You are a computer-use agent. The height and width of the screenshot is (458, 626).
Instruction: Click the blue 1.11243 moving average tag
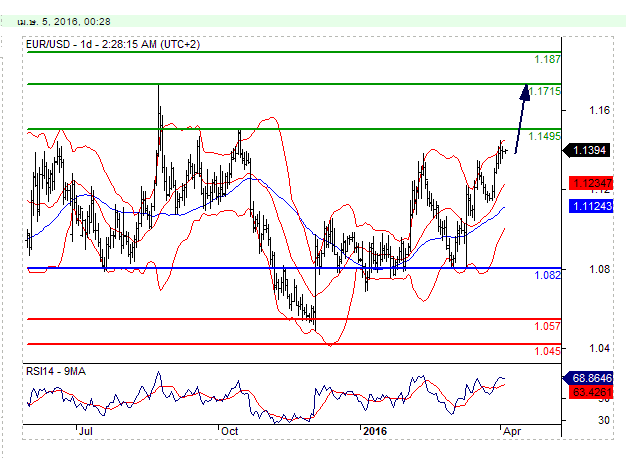(591, 206)
